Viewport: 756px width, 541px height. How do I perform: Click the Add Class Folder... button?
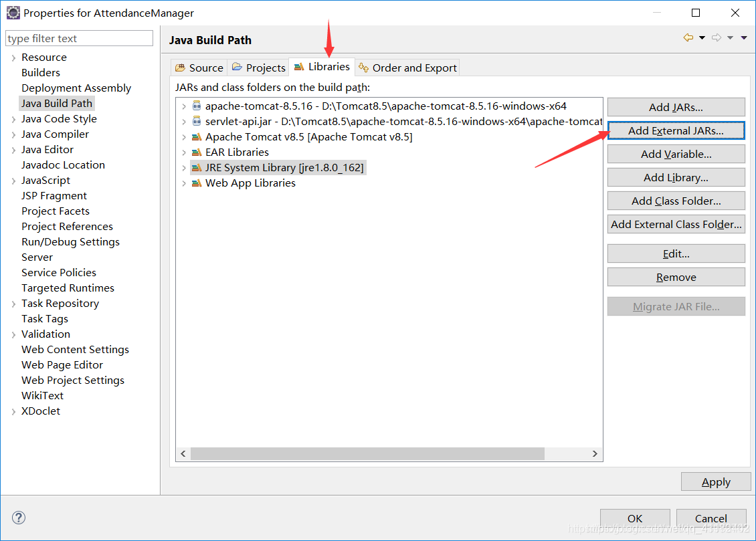pyautogui.click(x=676, y=201)
